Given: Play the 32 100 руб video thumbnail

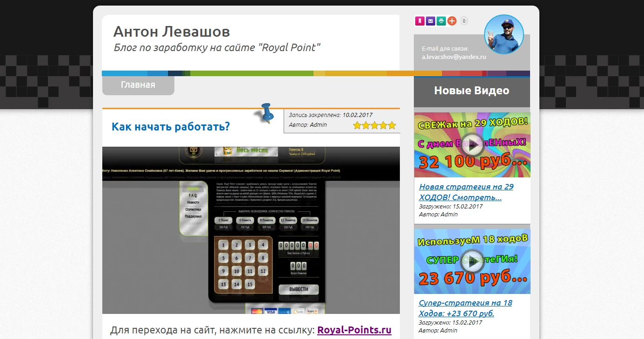Looking at the screenshot, I should coord(472,145).
